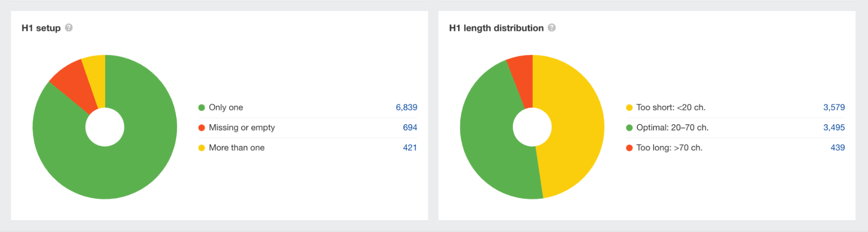Click the yellow dot beside Too short
The image size is (868, 232).
(629, 108)
